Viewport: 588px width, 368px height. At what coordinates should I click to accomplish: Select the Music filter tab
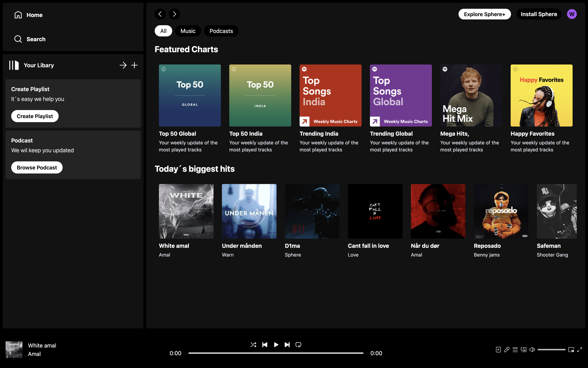point(188,31)
